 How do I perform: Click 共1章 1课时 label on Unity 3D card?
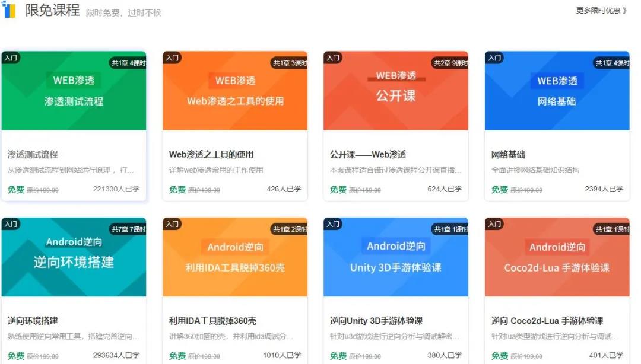tap(450, 229)
